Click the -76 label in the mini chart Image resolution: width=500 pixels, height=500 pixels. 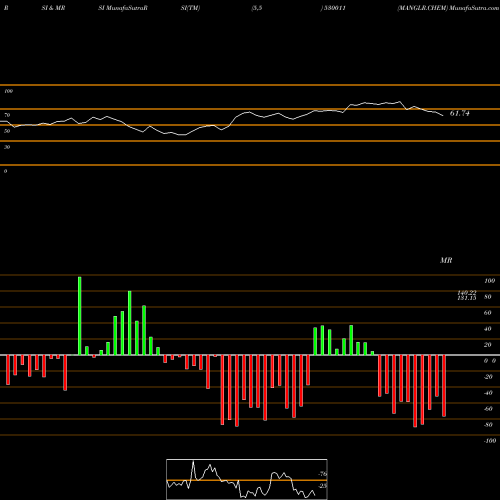pos(323,474)
